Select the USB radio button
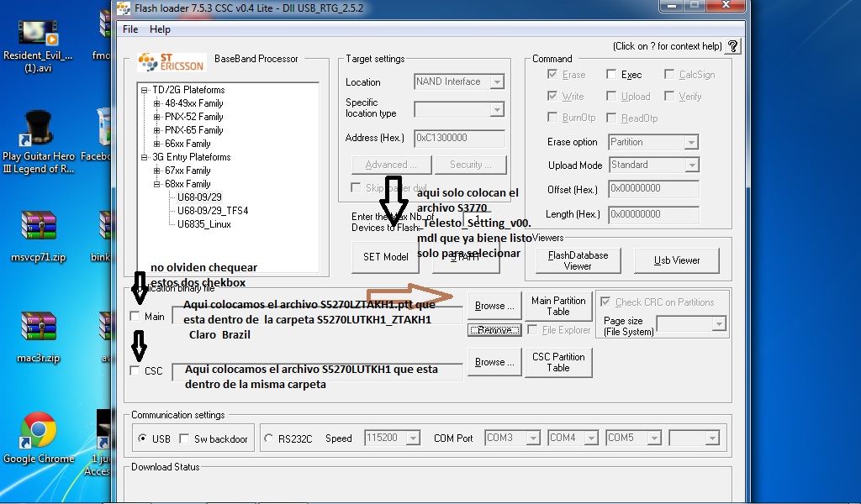861x504 pixels. [143, 438]
